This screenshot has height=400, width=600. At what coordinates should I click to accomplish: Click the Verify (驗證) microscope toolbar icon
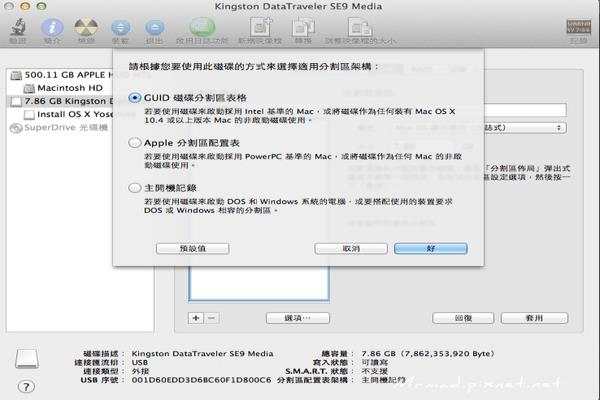point(18,27)
